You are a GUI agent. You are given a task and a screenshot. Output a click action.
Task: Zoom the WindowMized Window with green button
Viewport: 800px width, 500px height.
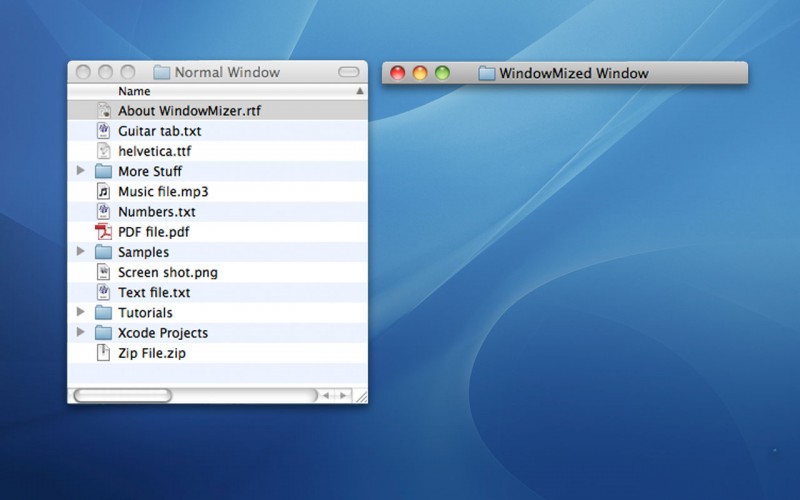point(442,73)
